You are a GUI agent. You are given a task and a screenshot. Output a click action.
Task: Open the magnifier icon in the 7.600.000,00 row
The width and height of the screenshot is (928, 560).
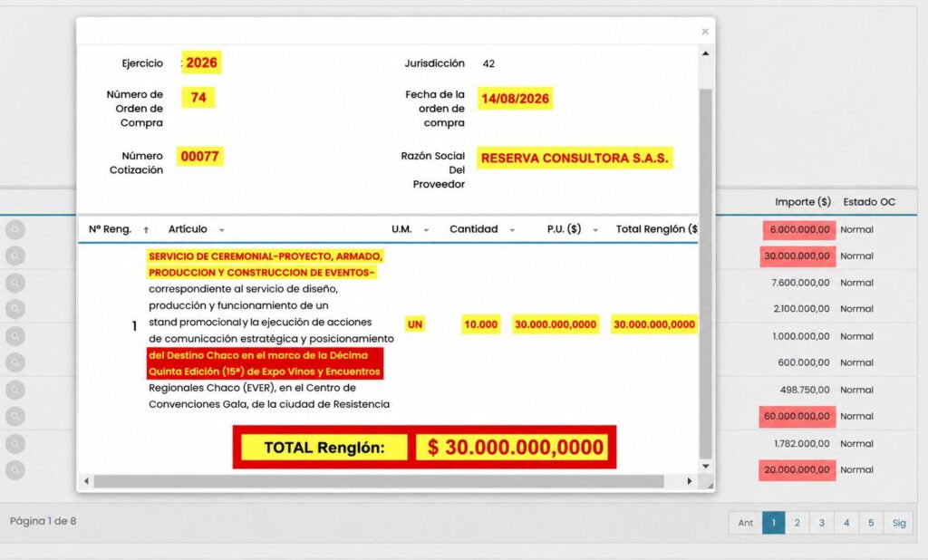tap(15, 283)
